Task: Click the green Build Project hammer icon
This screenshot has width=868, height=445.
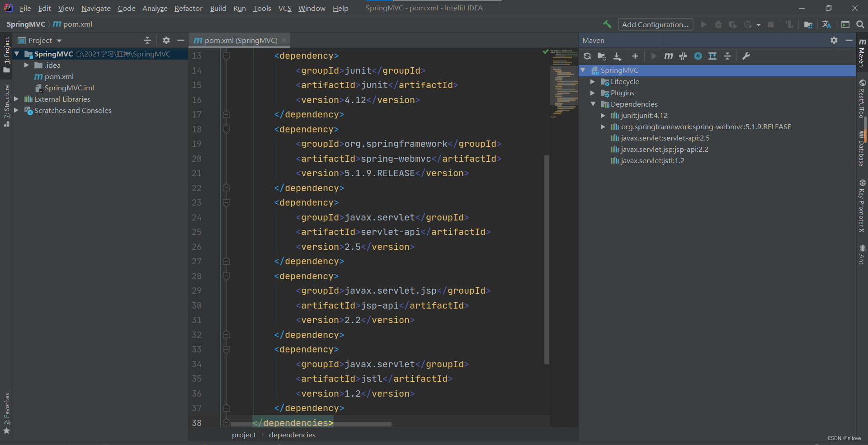Action: [607, 24]
